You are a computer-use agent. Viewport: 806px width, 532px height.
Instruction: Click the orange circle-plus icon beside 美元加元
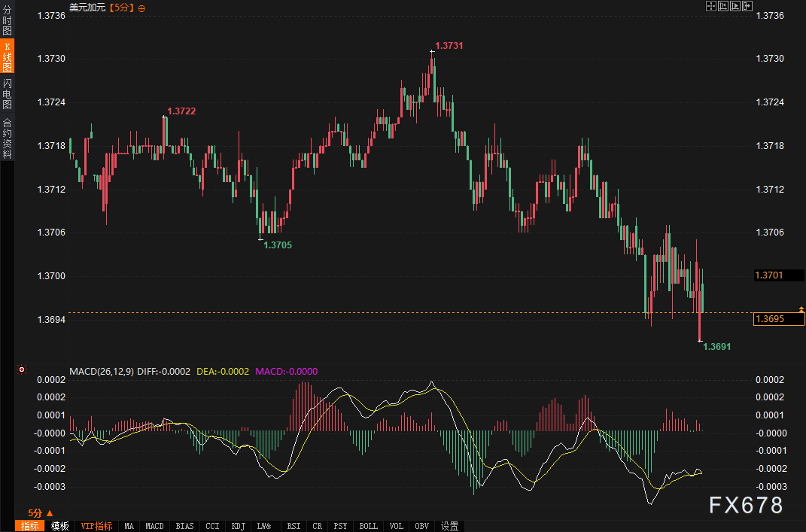[142, 8]
